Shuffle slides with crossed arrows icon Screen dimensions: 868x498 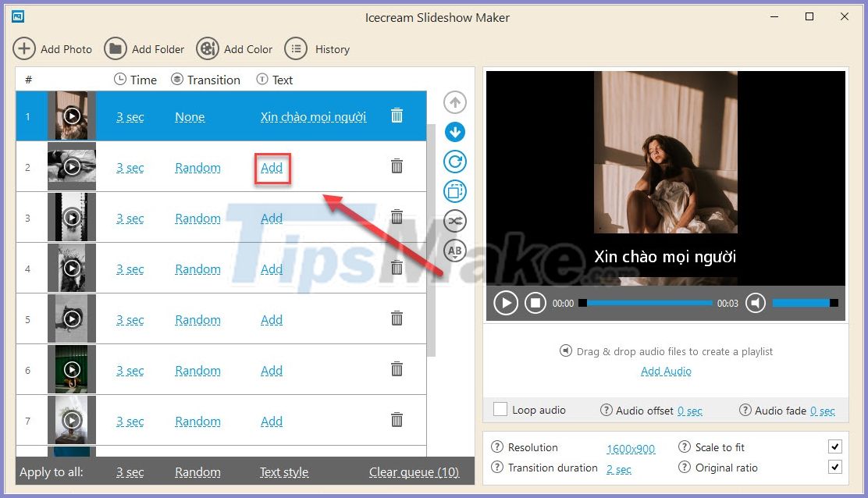(455, 221)
